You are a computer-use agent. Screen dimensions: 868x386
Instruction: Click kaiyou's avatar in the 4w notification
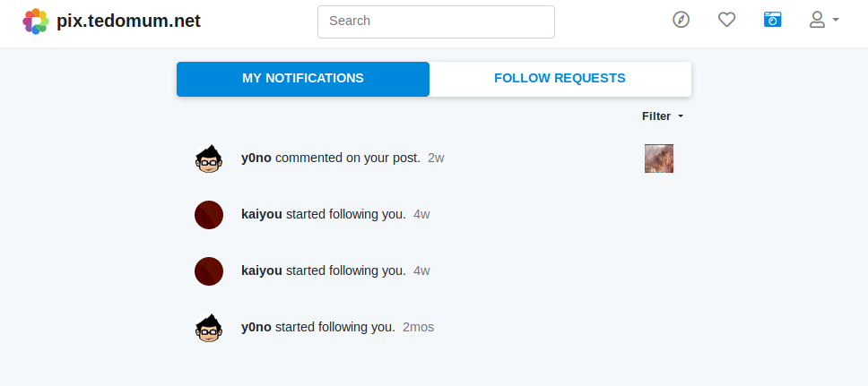(209, 215)
